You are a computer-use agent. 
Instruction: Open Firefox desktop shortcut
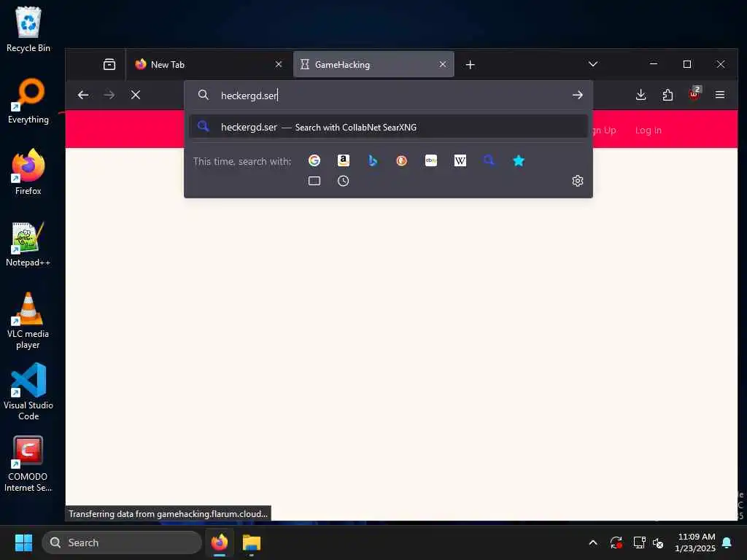[28, 172]
